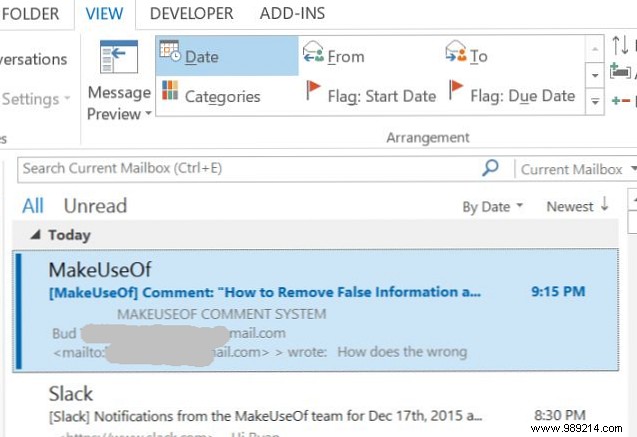Show All messages filter
The height and width of the screenshot is (437, 637).
32,206
